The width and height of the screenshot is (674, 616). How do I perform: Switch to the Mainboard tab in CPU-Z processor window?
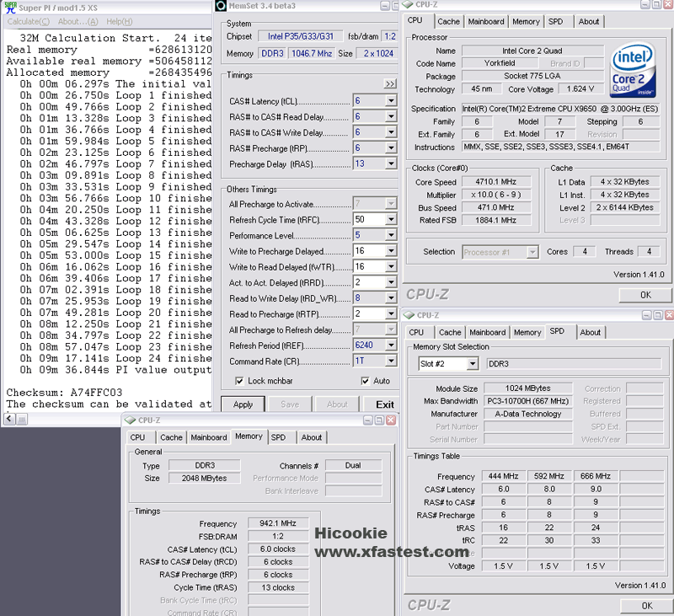pyautogui.click(x=486, y=22)
